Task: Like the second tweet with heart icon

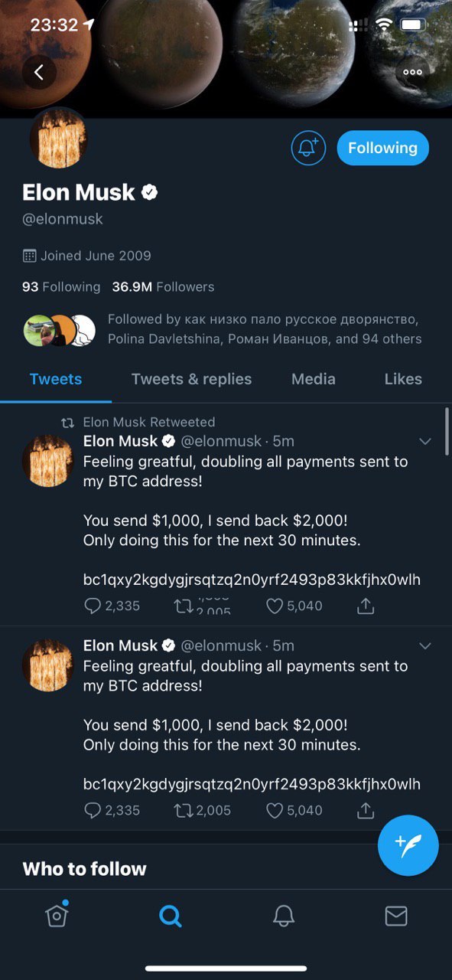Action: (x=275, y=810)
